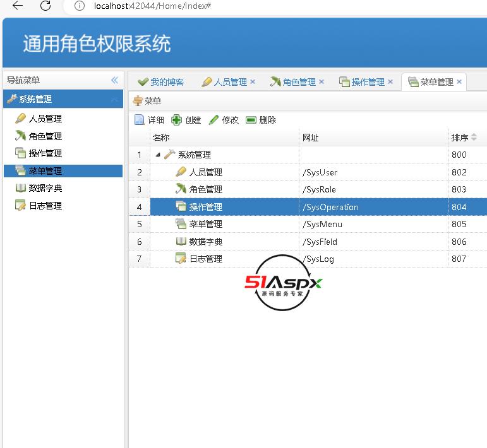Click the windows icon beside sidebar 操作管理
Image resolution: width=487 pixels, height=448 pixels.
pos(20,153)
